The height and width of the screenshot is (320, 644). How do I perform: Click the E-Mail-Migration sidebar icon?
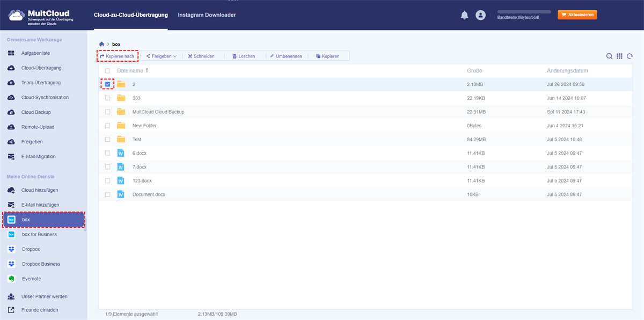(11, 157)
